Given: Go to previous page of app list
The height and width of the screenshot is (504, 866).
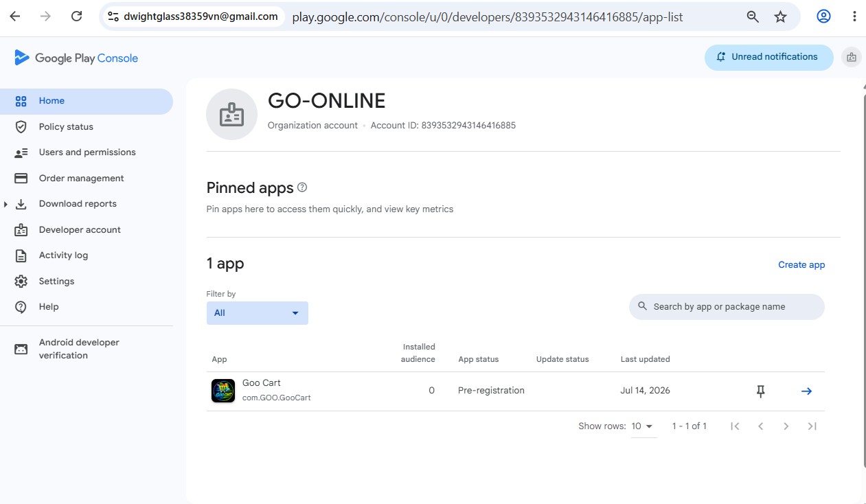Looking at the screenshot, I should 760,426.
